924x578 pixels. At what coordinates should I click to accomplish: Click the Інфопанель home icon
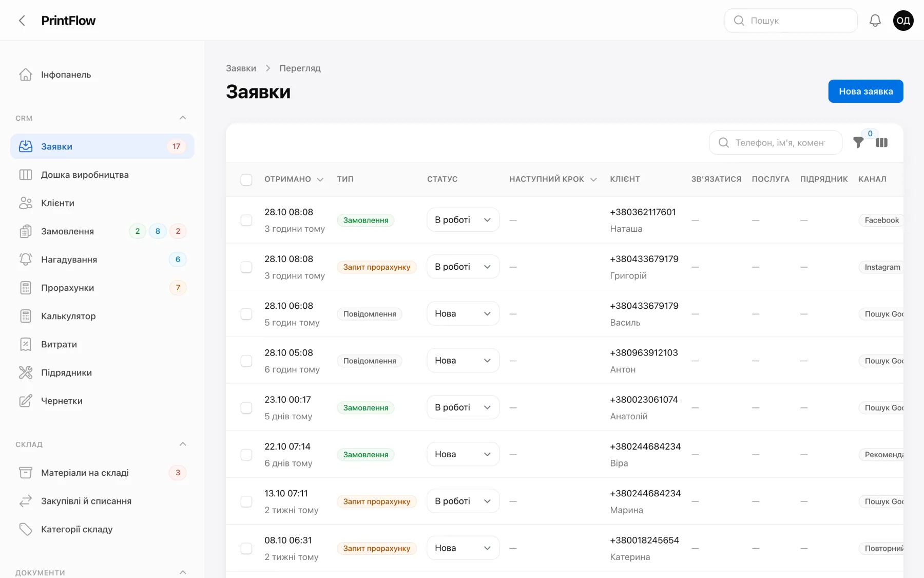click(26, 74)
